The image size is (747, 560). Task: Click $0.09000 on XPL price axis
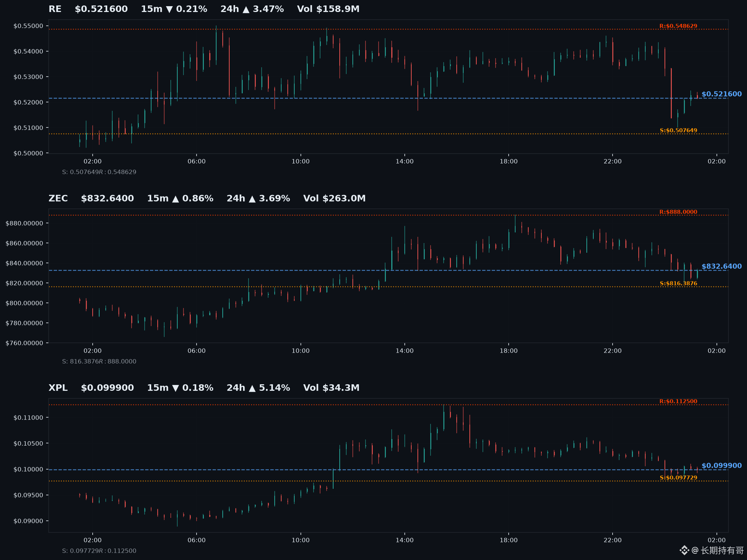tap(28, 521)
